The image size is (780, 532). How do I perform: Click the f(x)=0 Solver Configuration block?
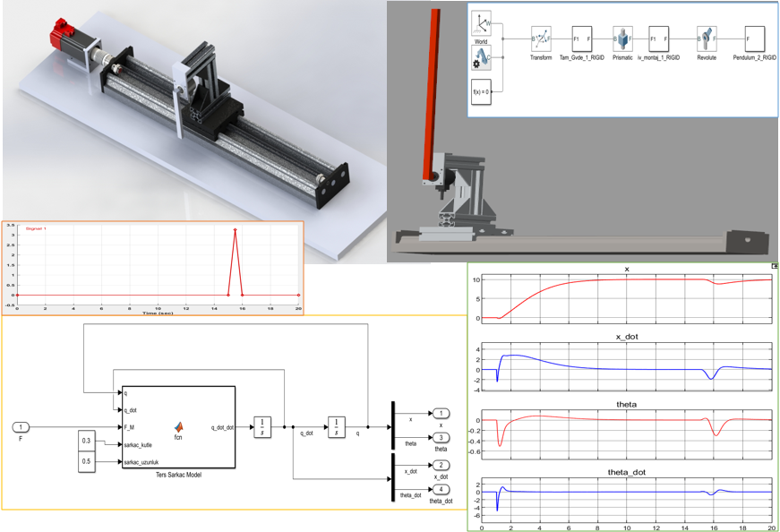click(481, 90)
